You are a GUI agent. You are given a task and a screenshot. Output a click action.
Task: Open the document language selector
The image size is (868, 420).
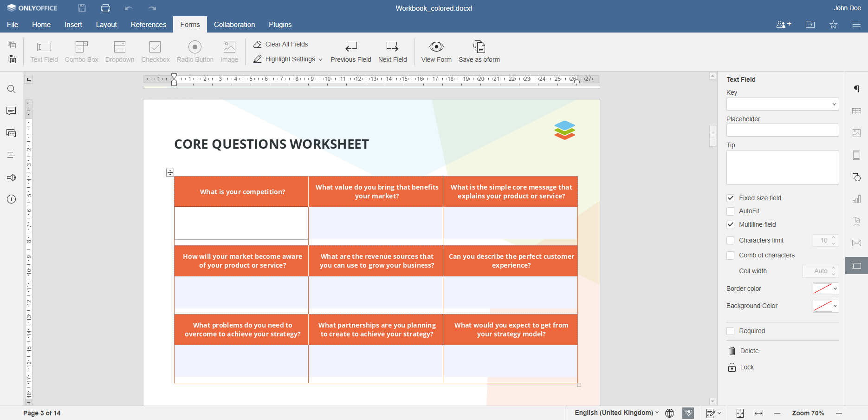point(615,413)
